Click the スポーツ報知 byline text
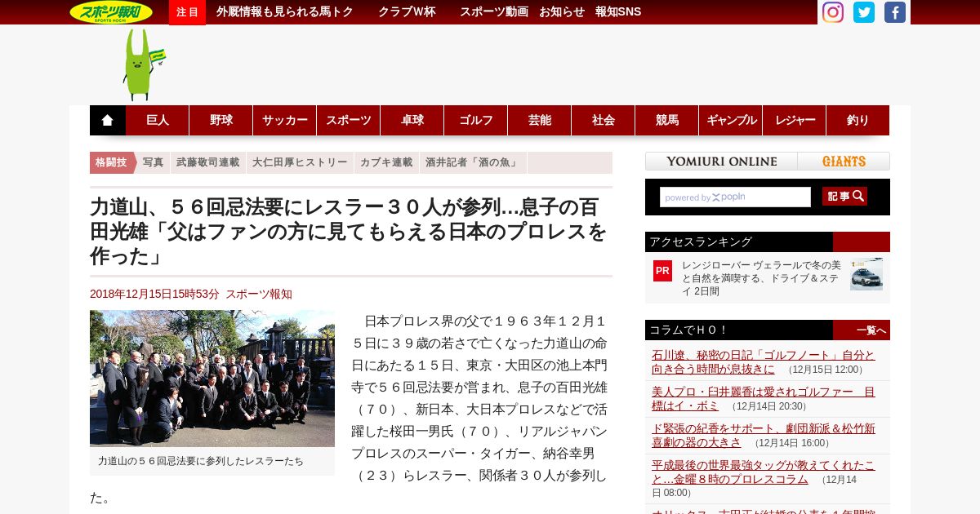This screenshot has width=980, height=514. pos(259,295)
